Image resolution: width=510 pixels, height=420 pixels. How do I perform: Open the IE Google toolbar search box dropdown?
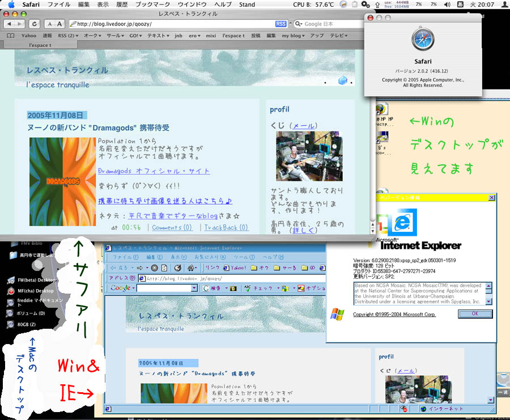pyautogui.click(x=194, y=289)
